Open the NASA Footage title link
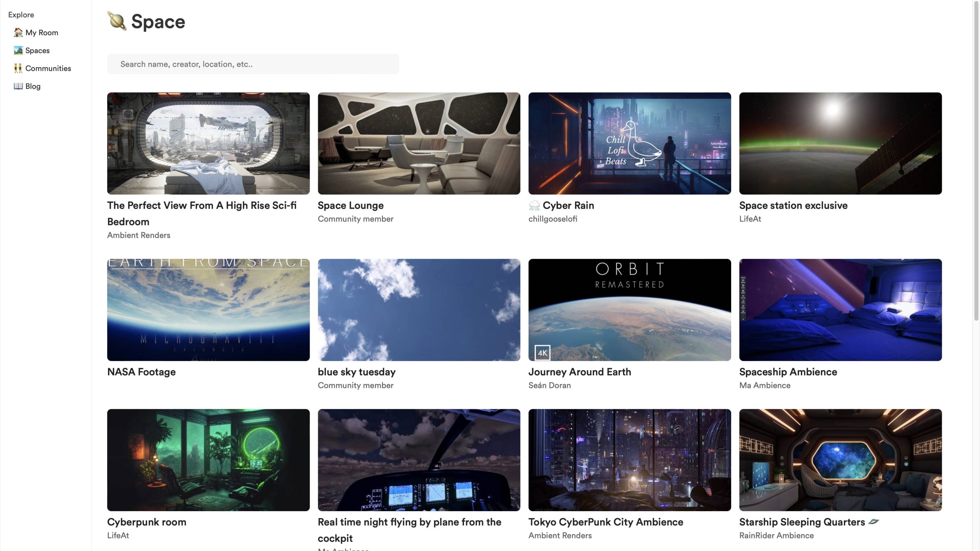This screenshot has height=551, width=980. (141, 372)
